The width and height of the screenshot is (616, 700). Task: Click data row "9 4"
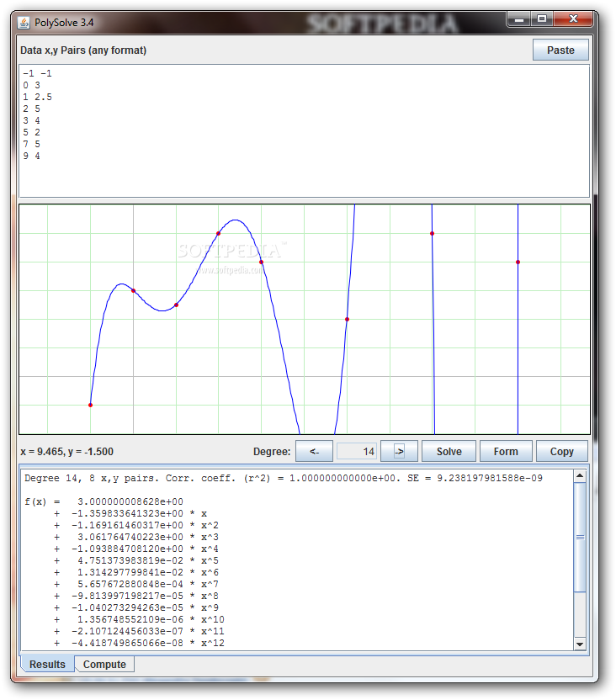[32, 156]
